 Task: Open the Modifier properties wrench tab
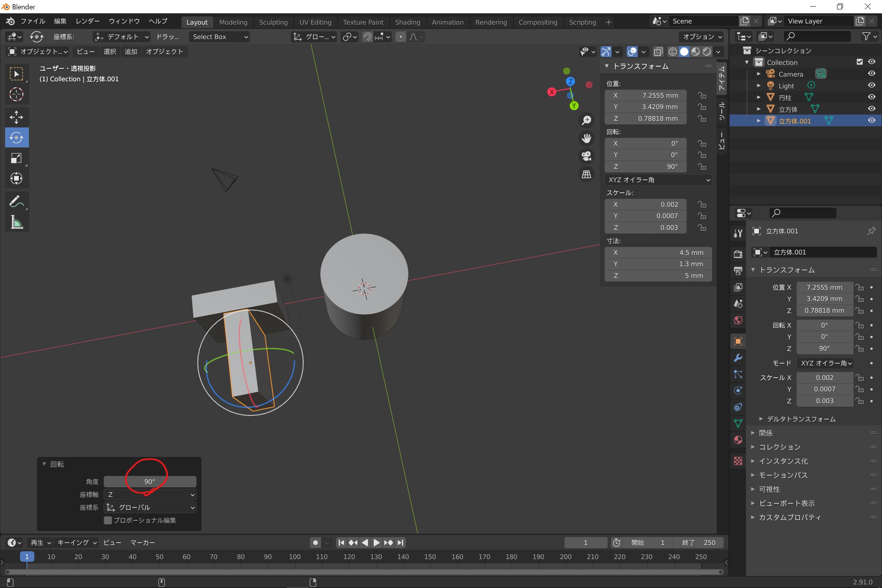(x=738, y=358)
